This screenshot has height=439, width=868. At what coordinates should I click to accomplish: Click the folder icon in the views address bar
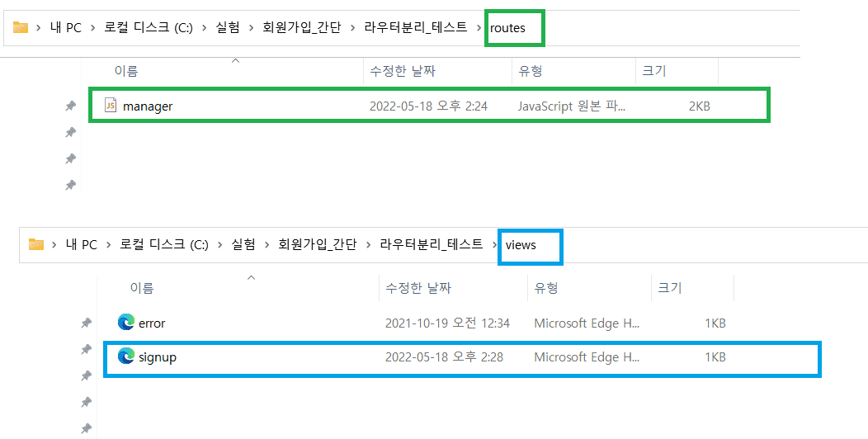pyautogui.click(x=35, y=244)
